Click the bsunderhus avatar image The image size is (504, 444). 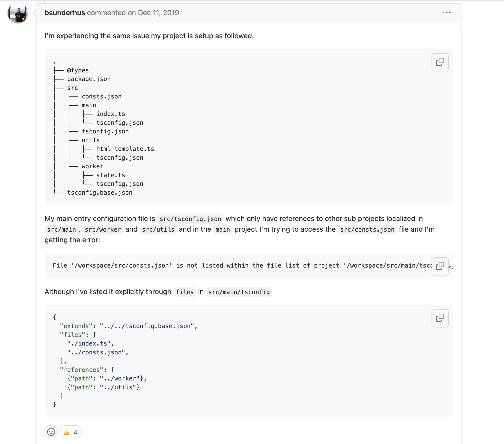pos(17,13)
